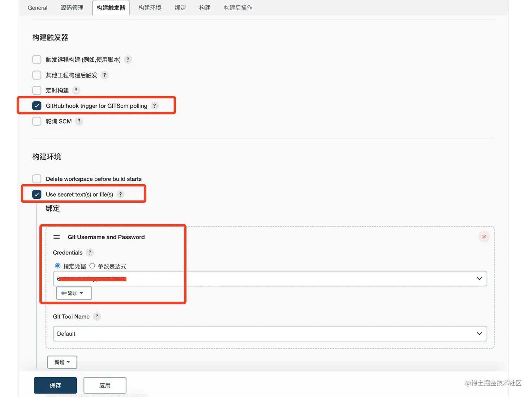Image resolution: width=532 pixels, height=397 pixels.
Task: Switch to 源码管理 tab
Action: pos(72,8)
